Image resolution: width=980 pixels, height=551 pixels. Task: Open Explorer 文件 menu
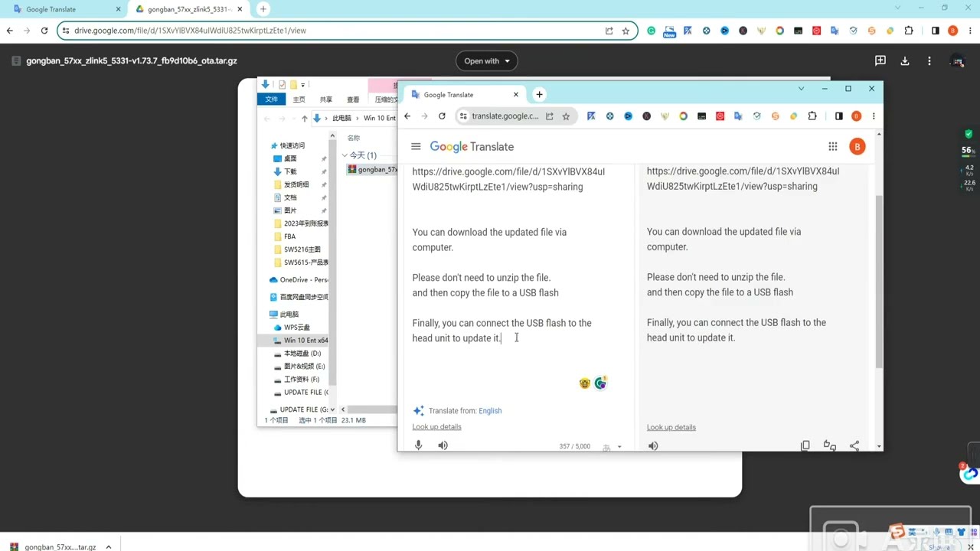coord(271,99)
